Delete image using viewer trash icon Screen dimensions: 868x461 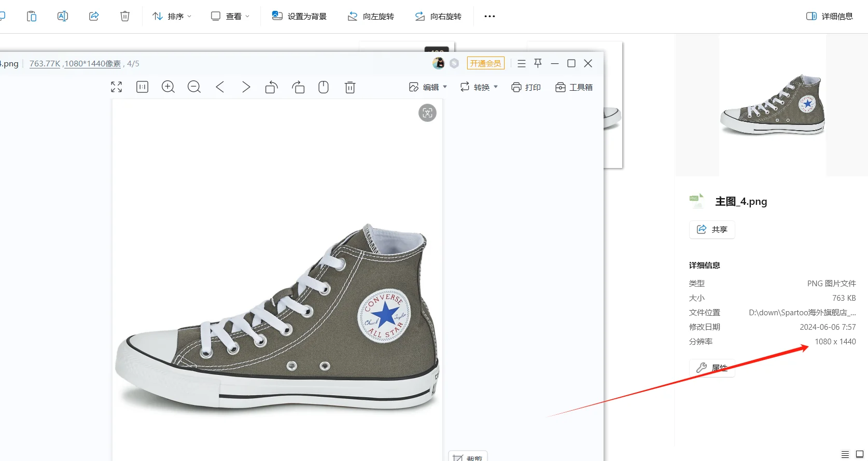(350, 87)
